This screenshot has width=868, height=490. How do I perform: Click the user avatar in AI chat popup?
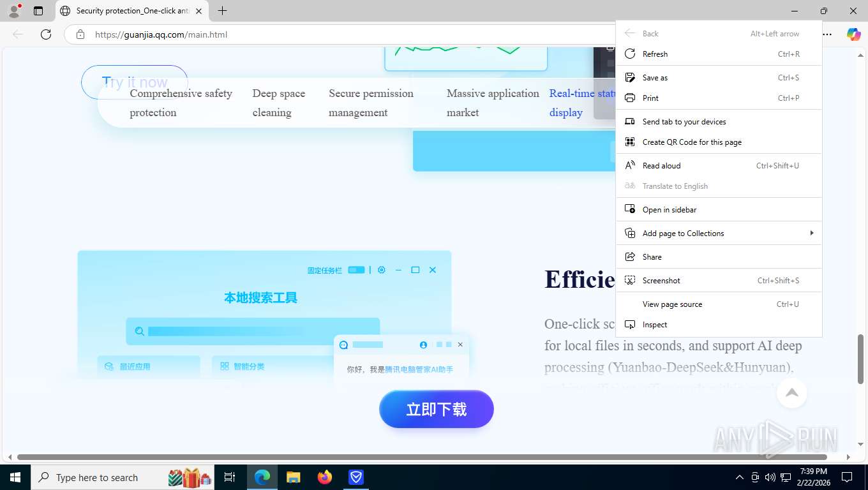click(423, 345)
